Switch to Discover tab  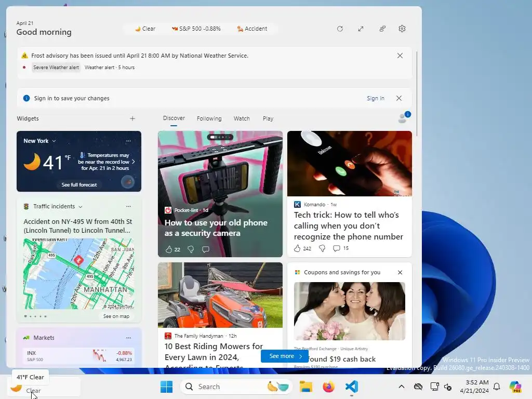174,118
